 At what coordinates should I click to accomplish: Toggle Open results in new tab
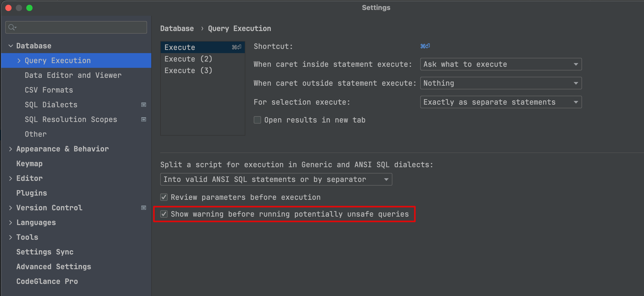click(x=257, y=120)
